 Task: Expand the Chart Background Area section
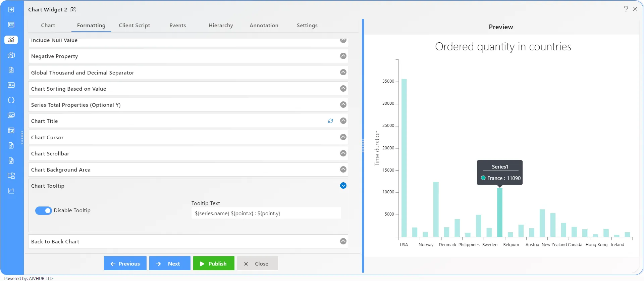click(x=343, y=169)
